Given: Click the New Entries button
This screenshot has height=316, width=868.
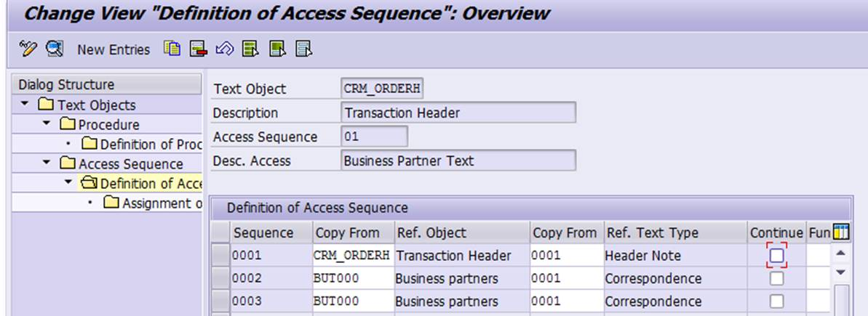Looking at the screenshot, I should pos(114,49).
